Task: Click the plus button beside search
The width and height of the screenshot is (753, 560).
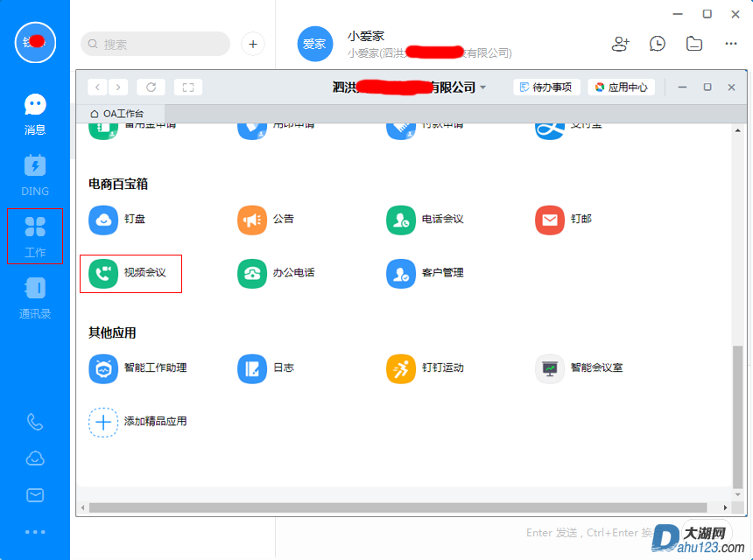Action: tap(252, 44)
